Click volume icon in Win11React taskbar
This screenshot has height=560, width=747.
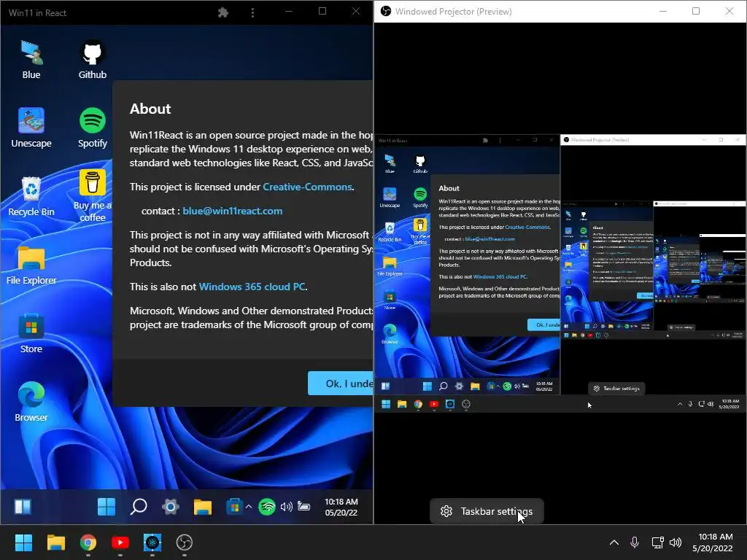tap(286, 507)
